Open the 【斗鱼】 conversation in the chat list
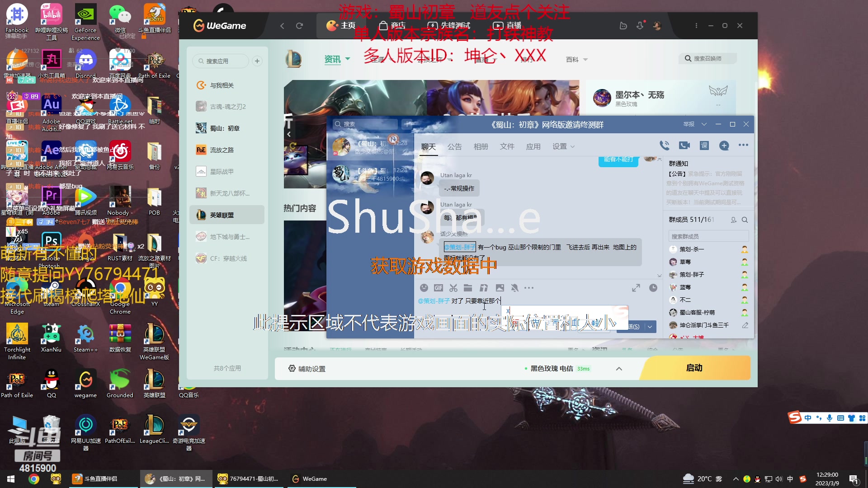 [370, 174]
